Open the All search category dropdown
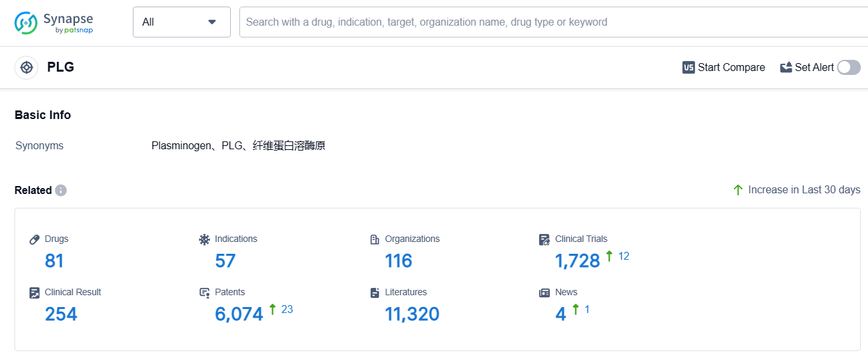868x359 pixels. [181, 22]
